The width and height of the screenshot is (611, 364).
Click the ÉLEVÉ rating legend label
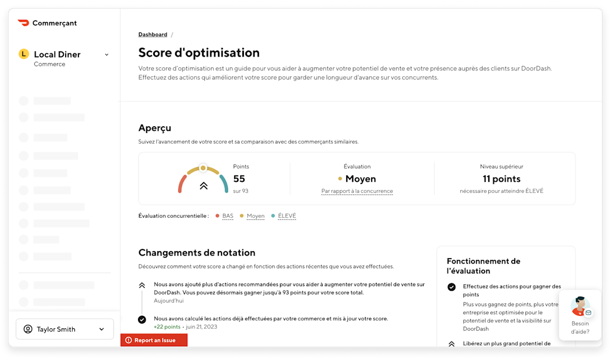coord(287,216)
